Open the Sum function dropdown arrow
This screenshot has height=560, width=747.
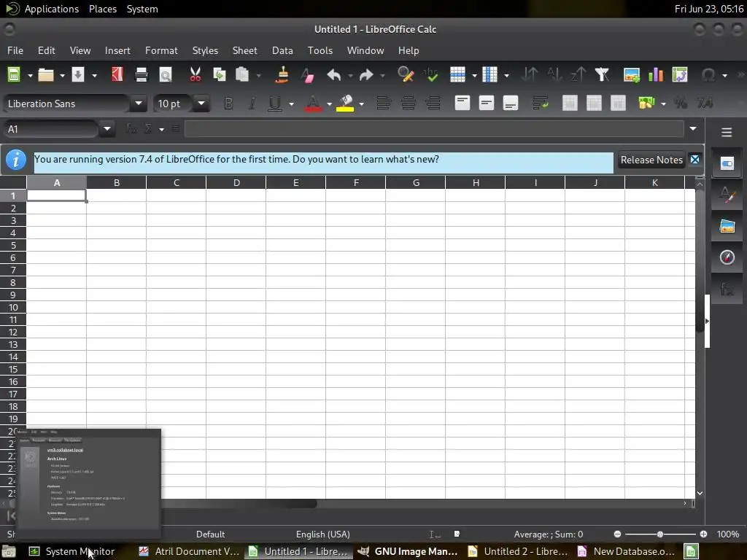(x=162, y=129)
